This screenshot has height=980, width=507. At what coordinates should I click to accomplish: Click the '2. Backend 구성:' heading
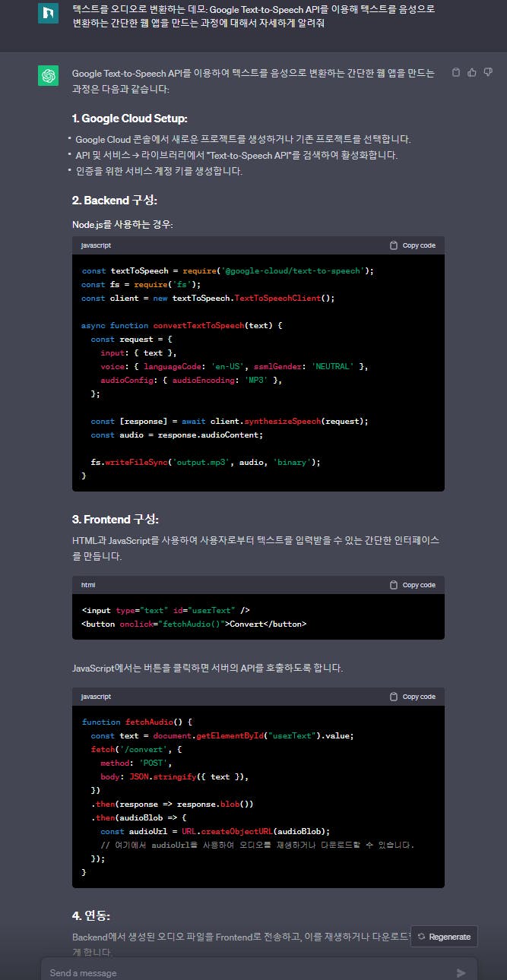[x=115, y=201]
